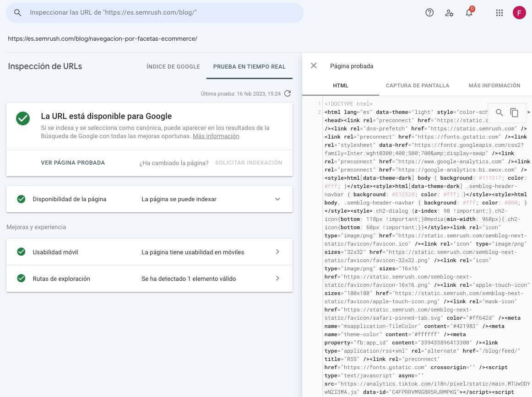Click VER PÁGINA PROBADA
This screenshot has height=397, width=532.
[73, 162]
